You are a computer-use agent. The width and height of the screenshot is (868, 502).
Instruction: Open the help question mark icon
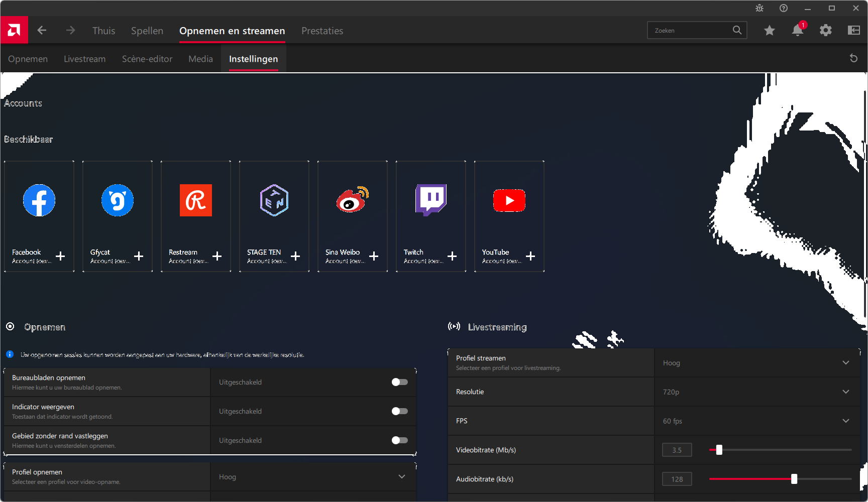[784, 8]
